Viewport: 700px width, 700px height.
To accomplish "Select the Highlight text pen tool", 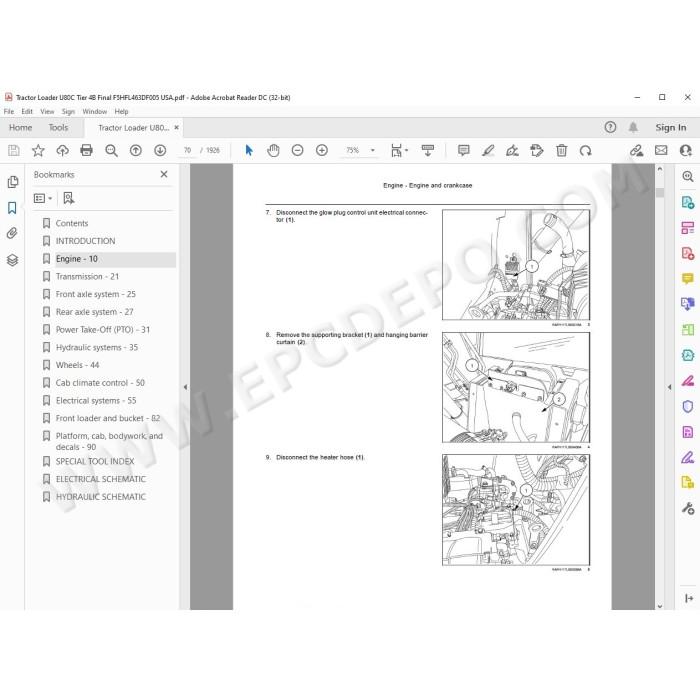I will (488, 150).
